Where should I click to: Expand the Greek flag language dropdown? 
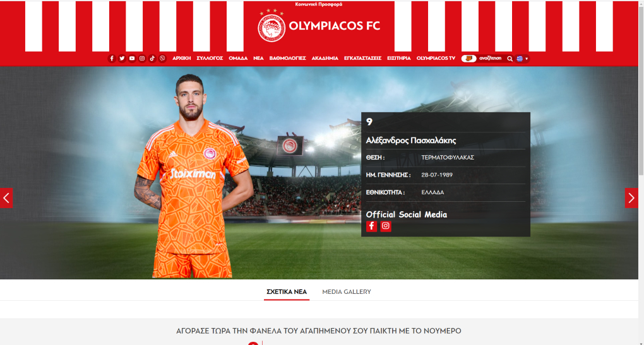(x=522, y=59)
